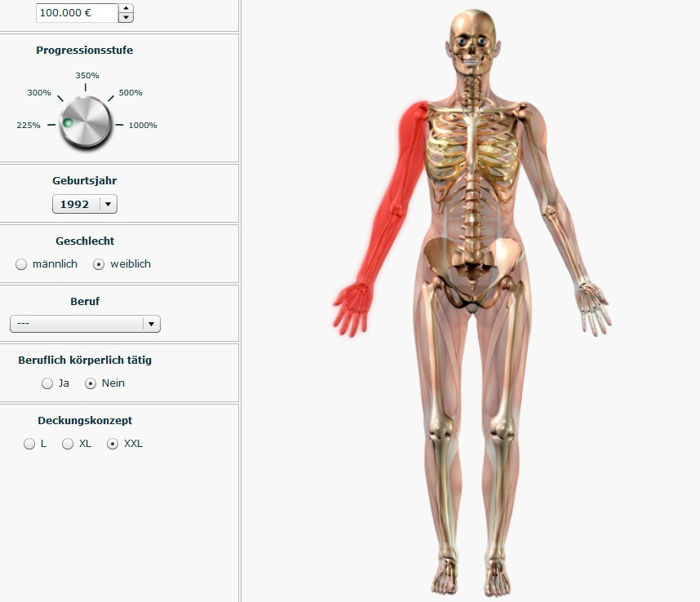Choose Deckungskonzept XXL
The width and height of the screenshot is (700, 602).
113,444
